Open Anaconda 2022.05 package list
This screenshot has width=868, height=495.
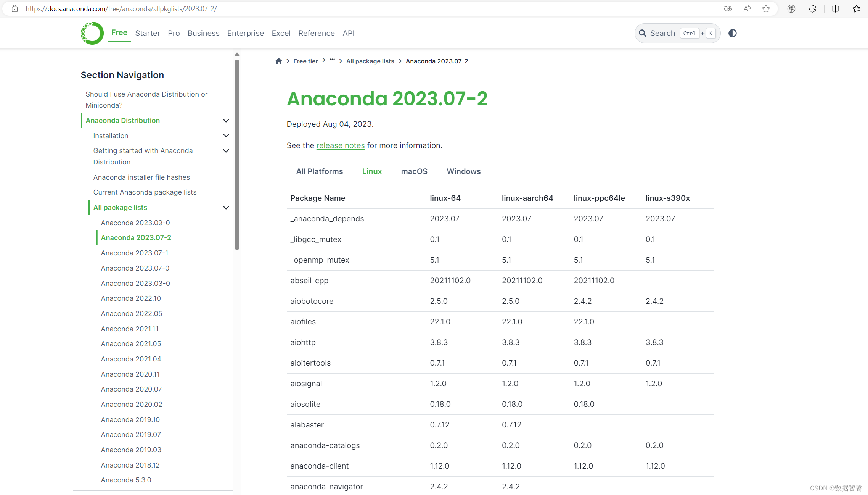point(132,314)
